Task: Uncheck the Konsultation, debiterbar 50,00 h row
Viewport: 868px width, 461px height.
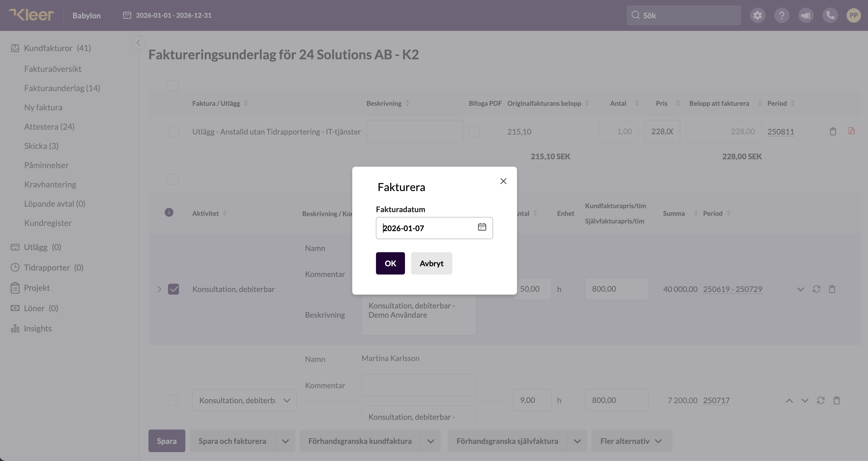Action: pyautogui.click(x=173, y=289)
